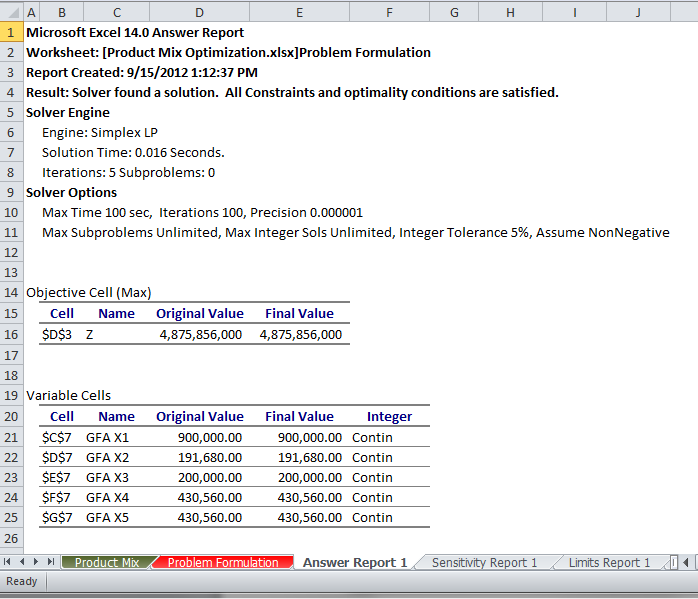Select row 16 header
The width and height of the screenshot is (698, 599).
[11, 334]
